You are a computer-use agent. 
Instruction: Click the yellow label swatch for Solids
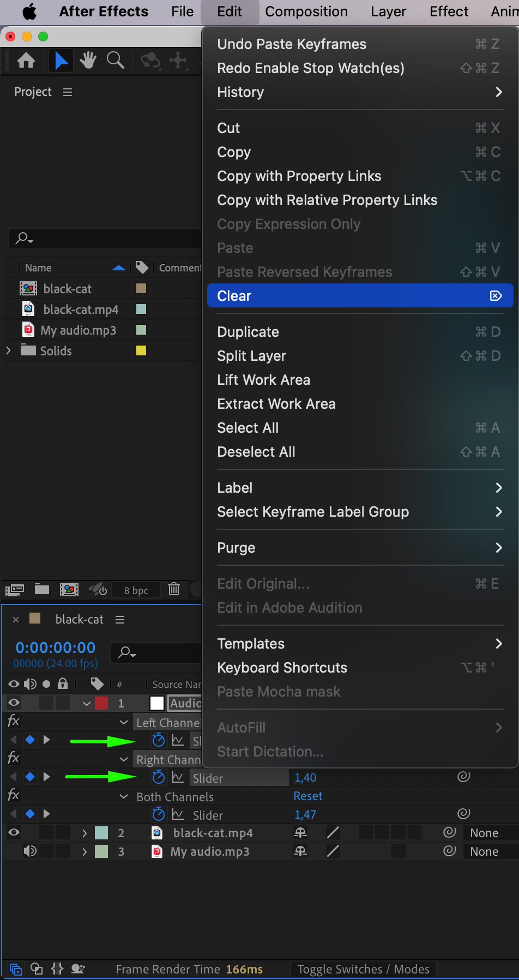(141, 350)
